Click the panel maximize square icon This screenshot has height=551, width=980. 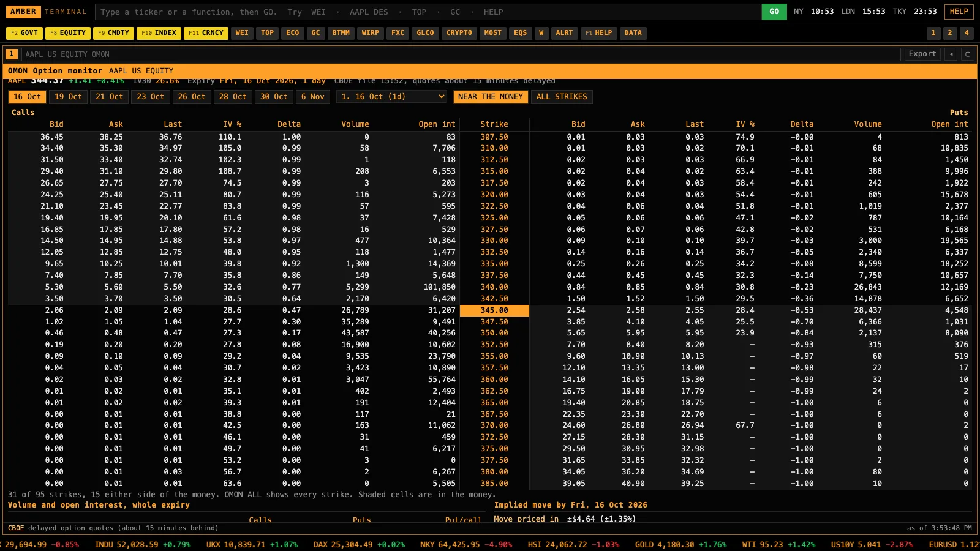pyautogui.click(x=968, y=54)
